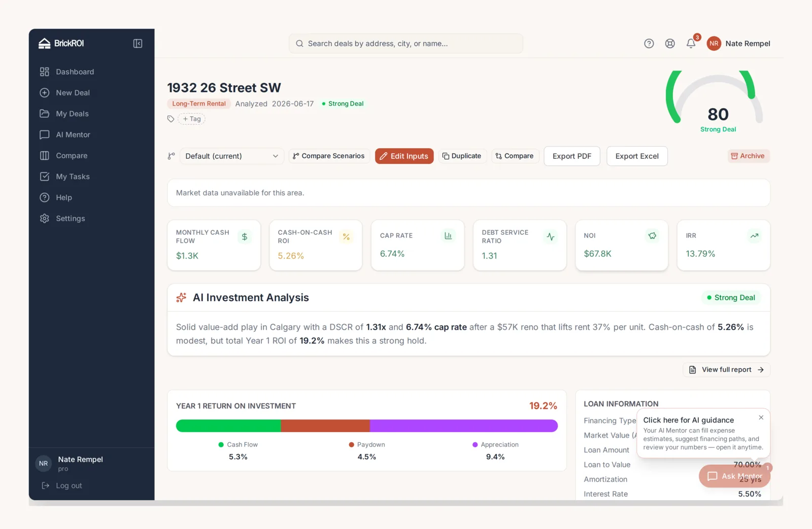812x529 pixels.
Task: Collapse the sidebar panel icon
Action: click(x=138, y=44)
